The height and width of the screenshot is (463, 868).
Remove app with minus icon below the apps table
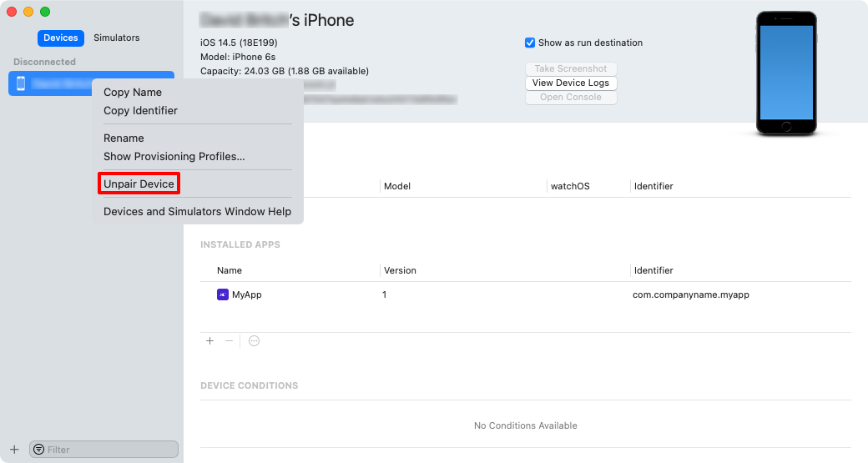click(229, 340)
